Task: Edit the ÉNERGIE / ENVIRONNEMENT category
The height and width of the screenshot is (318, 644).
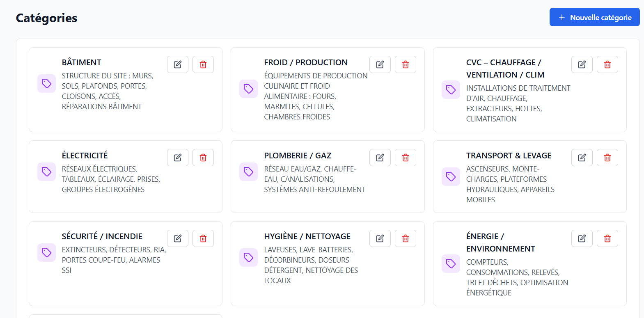Action: 582,238
